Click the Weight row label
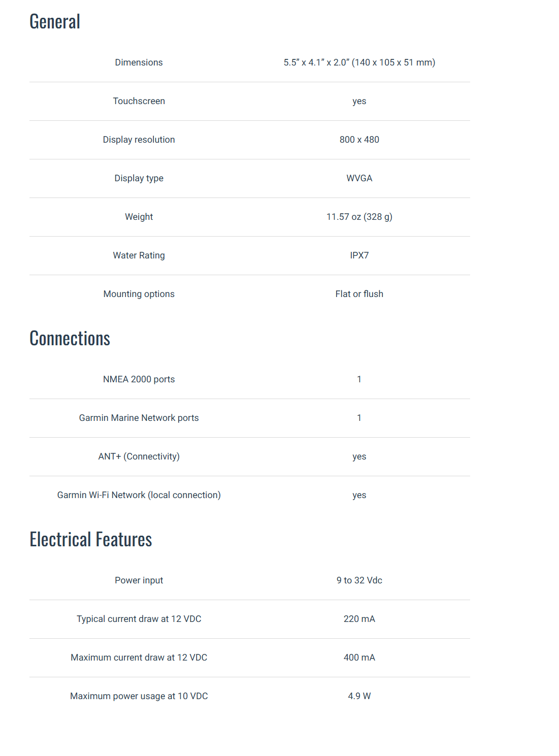This screenshot has height=756, width=559. pos(139,217)
